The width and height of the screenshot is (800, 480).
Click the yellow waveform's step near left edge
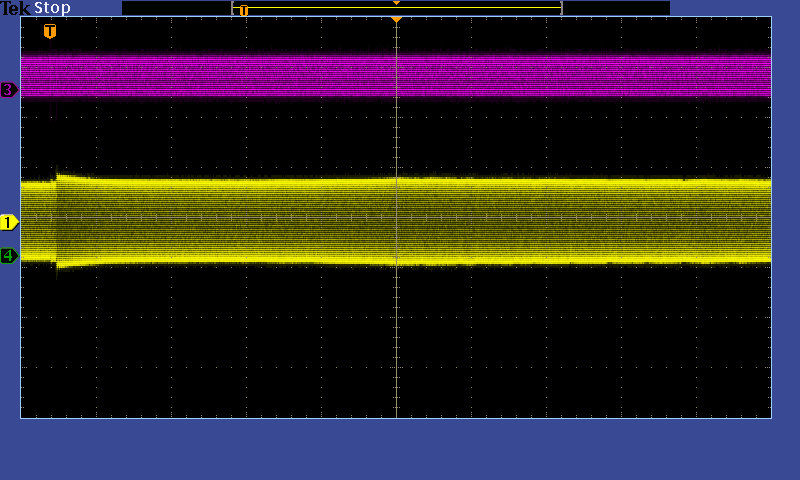pyautogui.click(x=58, y=180)
